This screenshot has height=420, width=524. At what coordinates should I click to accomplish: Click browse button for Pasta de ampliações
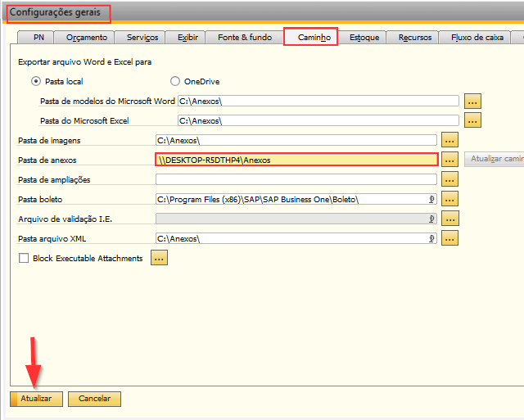coord(449,179)
